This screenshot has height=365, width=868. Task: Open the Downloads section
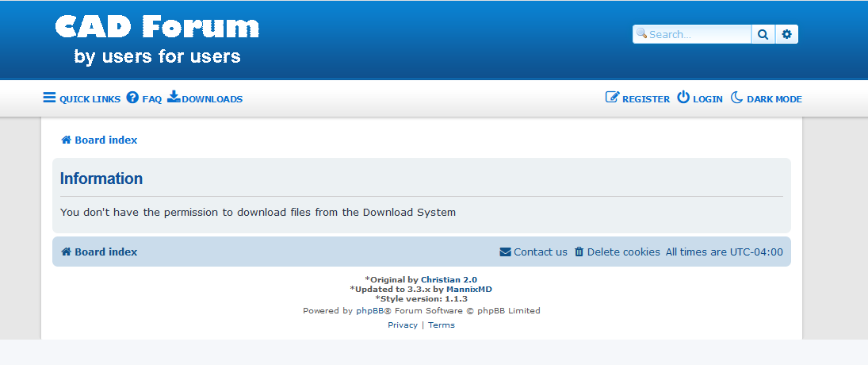tap(212, 99)
